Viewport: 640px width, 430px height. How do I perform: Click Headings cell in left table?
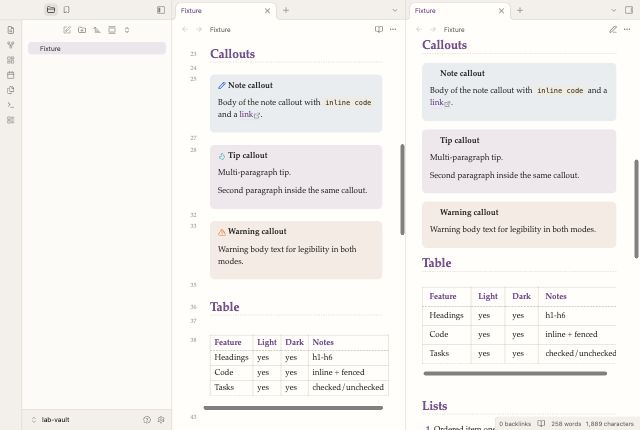231,357
